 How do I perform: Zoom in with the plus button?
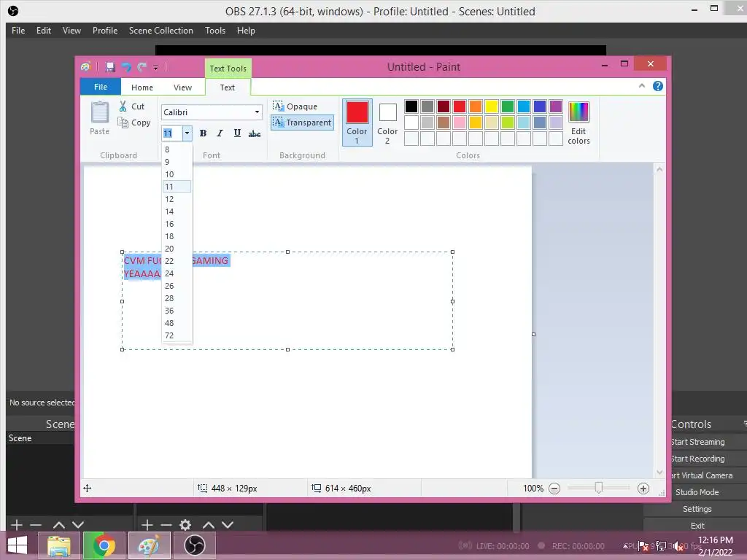[643, 489]
